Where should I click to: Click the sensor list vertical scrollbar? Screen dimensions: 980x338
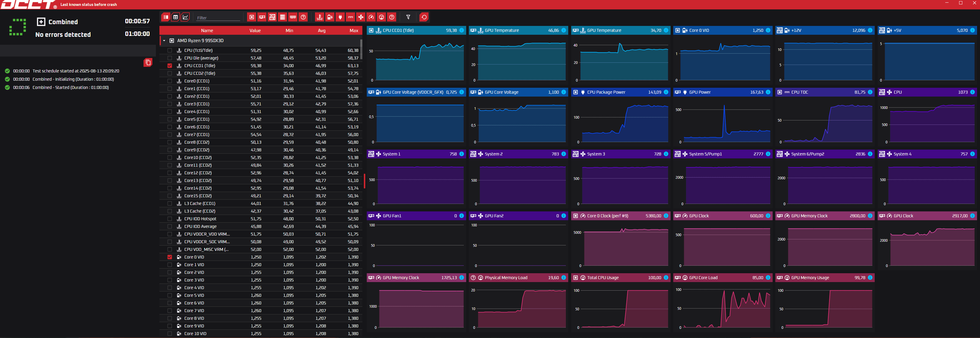(361, 49)
